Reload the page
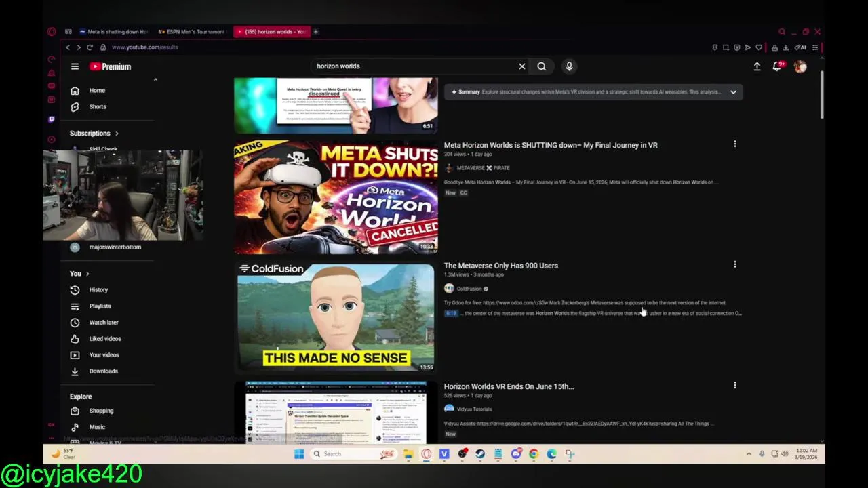The width and height of the screenshot is (868, 488). click(x=90, y=47)
